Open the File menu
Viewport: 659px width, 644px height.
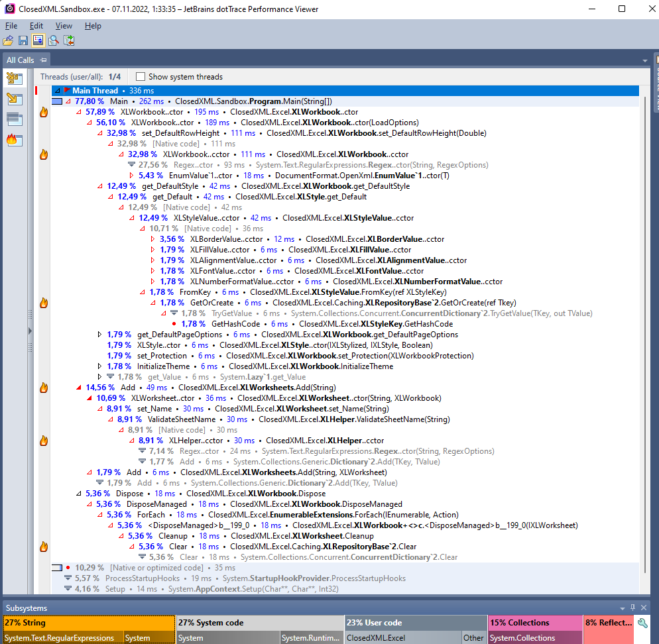(11, 26)
